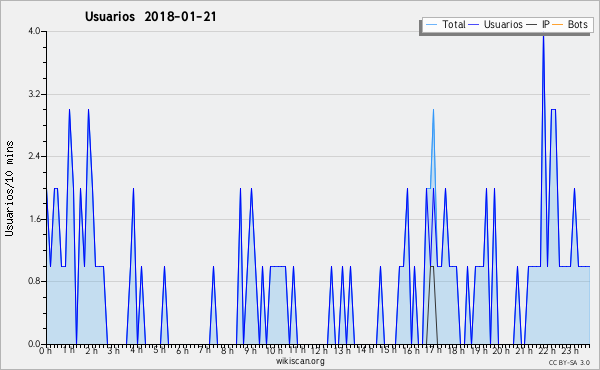Click the 2.4 y-axis value
Screen dimensions: 600x370
pos(34,156)
